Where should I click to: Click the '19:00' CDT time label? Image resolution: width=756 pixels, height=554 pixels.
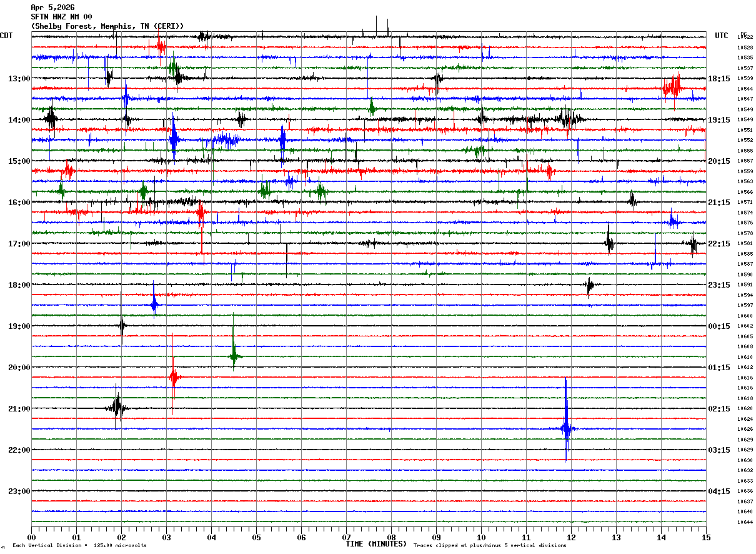pyautogui.click(x=19, y=326)
